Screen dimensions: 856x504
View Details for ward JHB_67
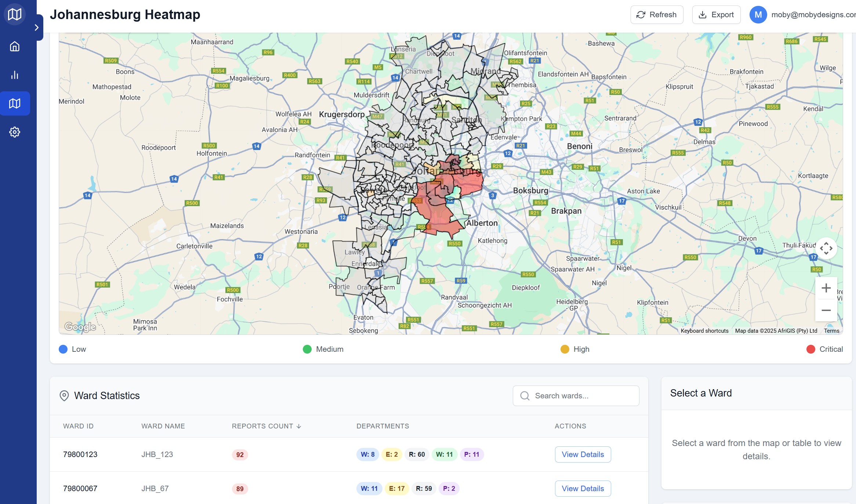pos(583,489)
